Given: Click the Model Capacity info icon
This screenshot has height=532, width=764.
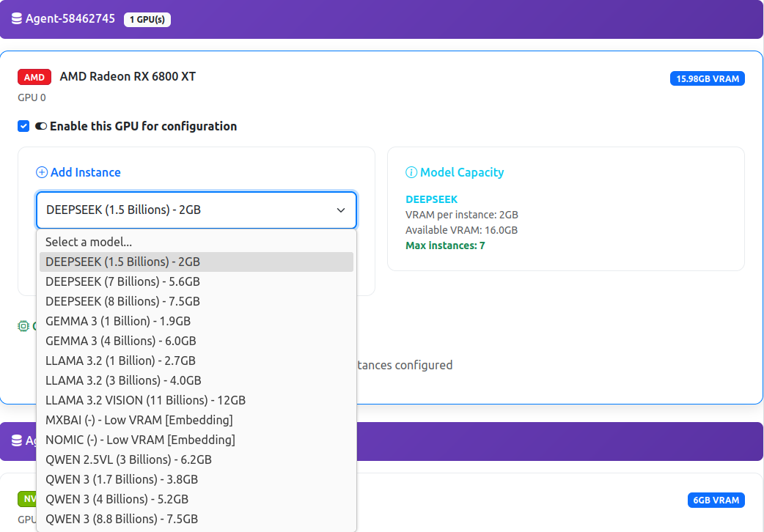Looking at the screenshot, I should pos(411,173).
